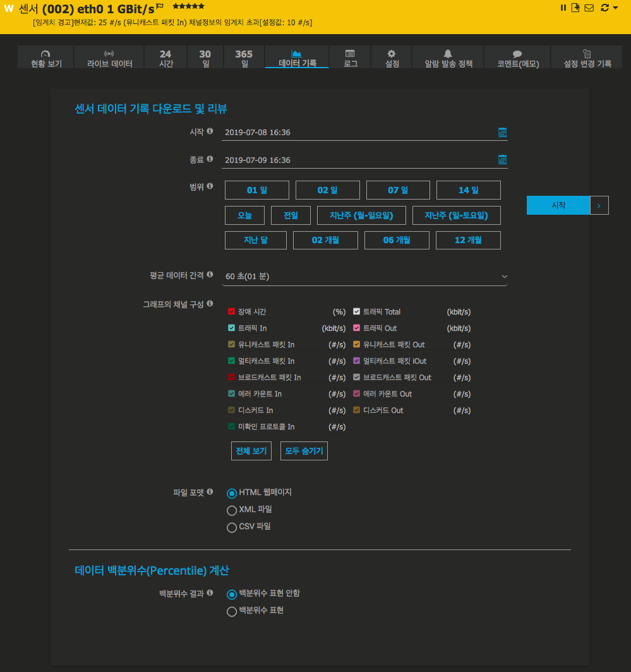Click the info icon beside 종료 label

pos(210,159)
